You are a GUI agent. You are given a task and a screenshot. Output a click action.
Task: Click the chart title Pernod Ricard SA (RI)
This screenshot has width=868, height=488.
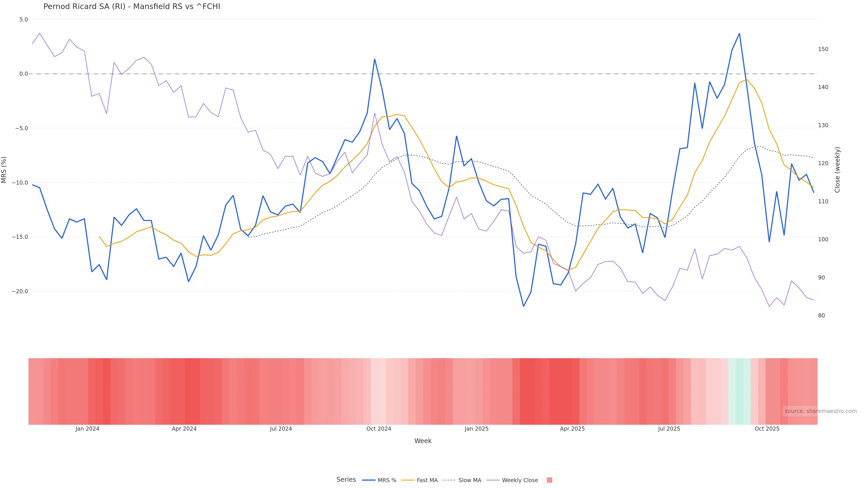[131, 7]
